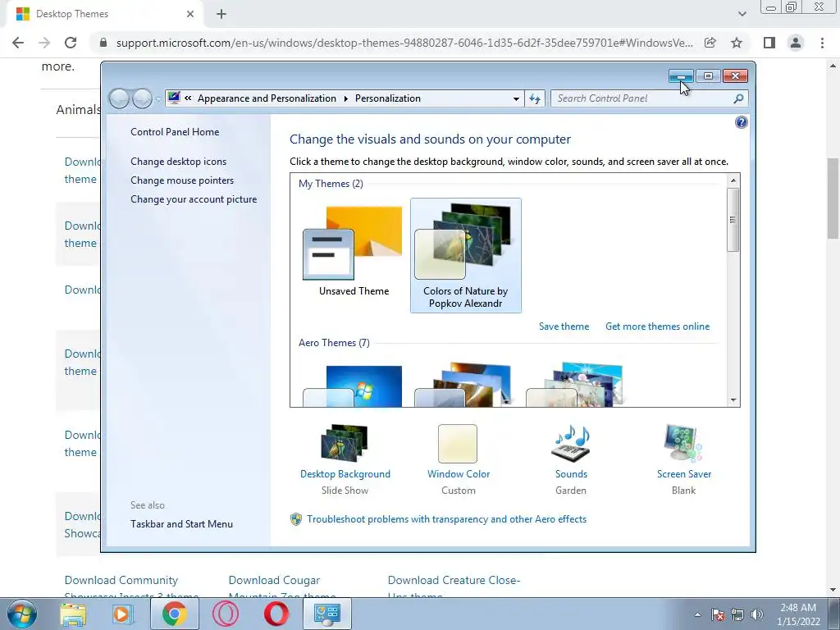This screenshot has height=630, width=840.
Task: Click the theme list scrollbar thumb
Action: [x=733, y=220]
